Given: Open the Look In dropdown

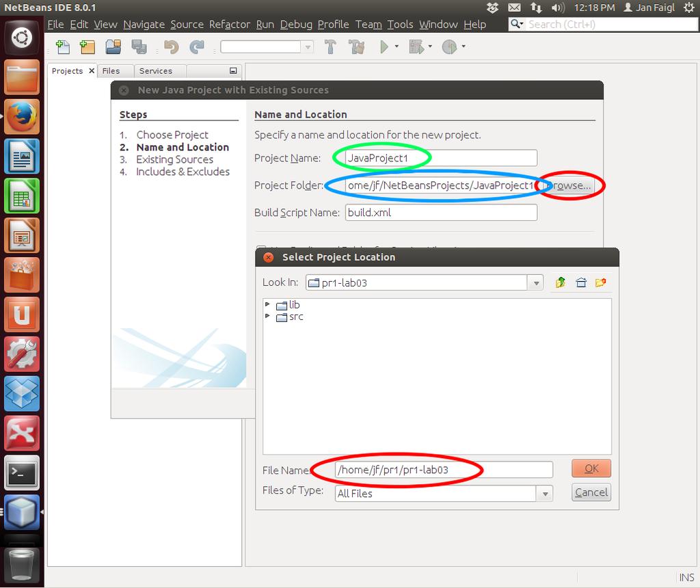Looking at the screenshot, I should point(536,282).
